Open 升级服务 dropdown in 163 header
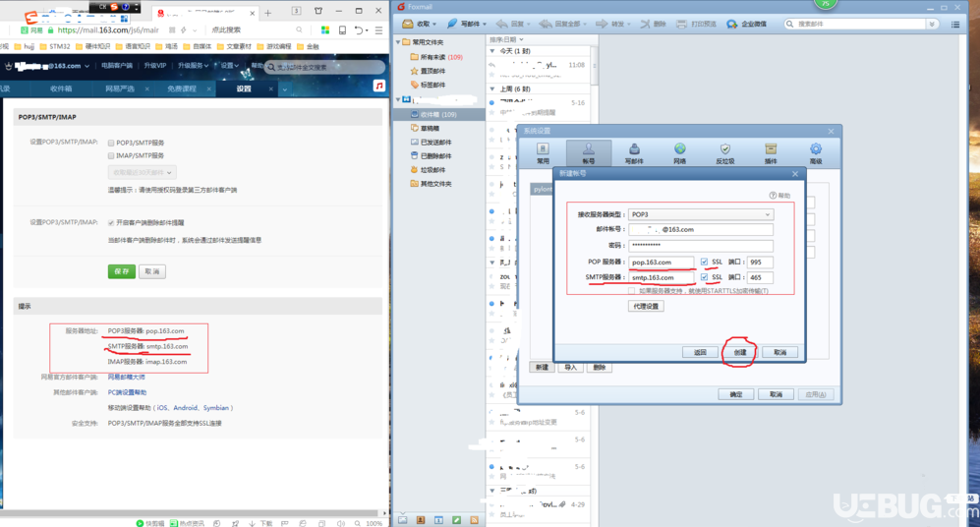The height and width of the screenshot is (527, 980). pos(193,66)
